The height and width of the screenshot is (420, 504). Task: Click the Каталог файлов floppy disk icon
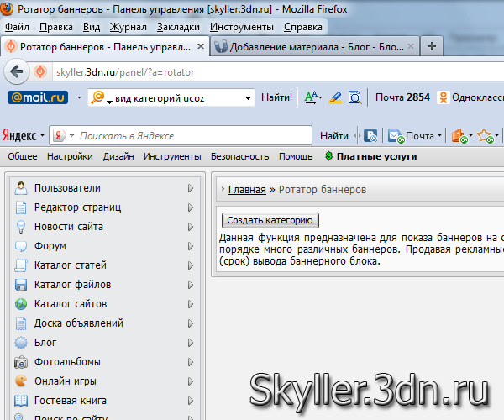21,285
